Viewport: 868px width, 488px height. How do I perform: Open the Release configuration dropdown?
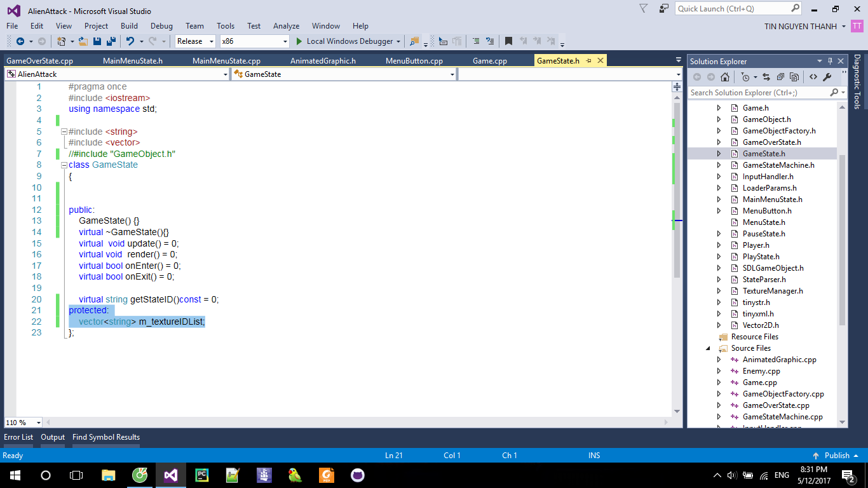[x=195, y=41]
